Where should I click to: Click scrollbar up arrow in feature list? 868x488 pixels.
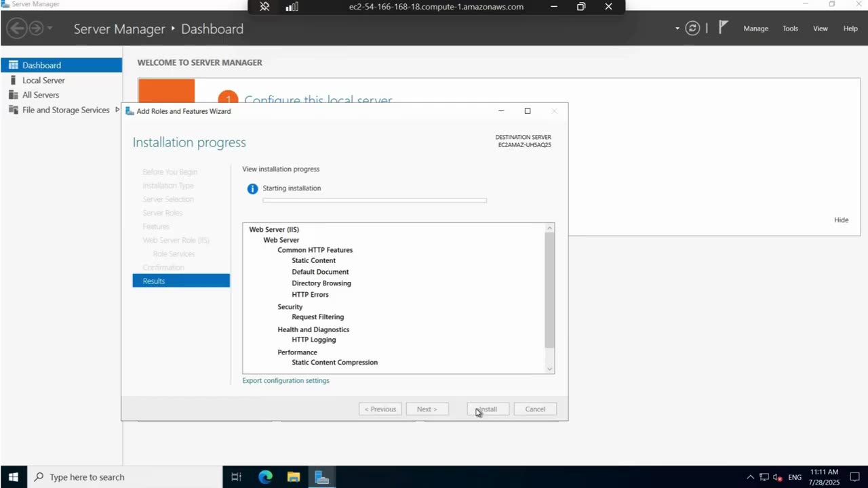click(x=549, y=228)
